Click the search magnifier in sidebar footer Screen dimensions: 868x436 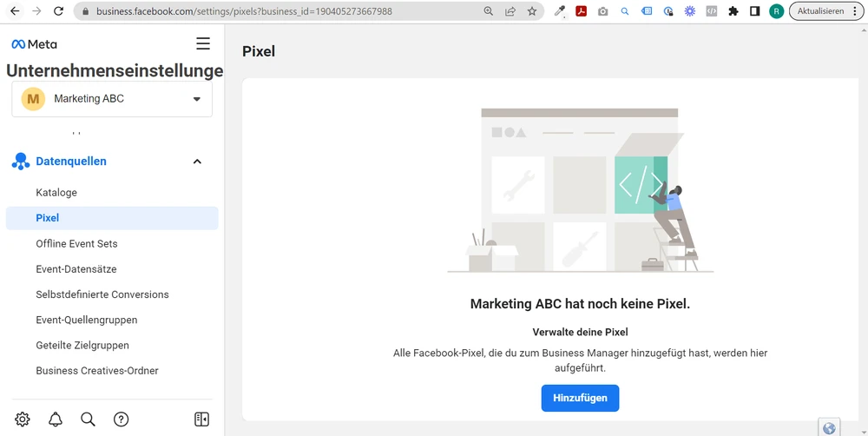[x=88, y=419]
